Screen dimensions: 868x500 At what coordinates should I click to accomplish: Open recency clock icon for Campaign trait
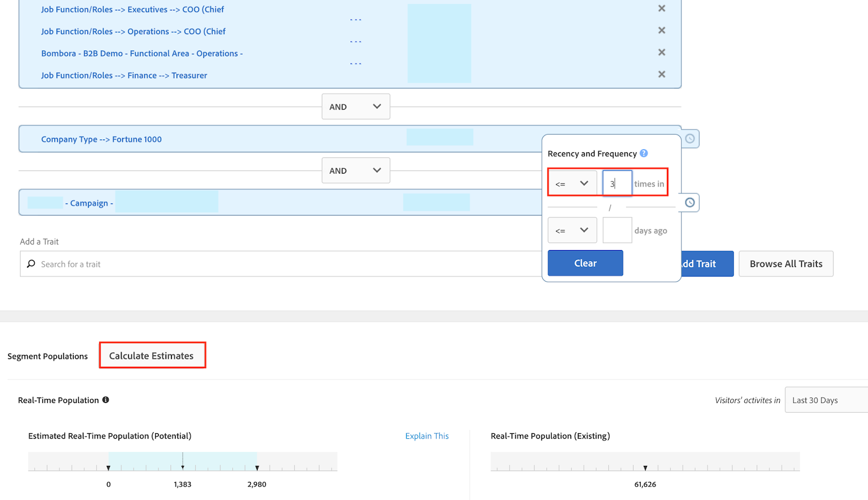click(x=690, y=203)
